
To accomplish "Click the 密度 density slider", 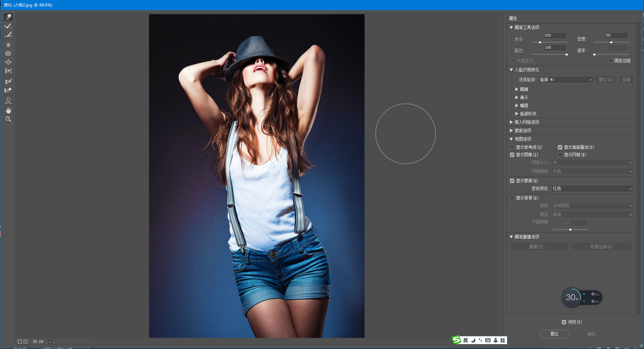I will 611,42.
